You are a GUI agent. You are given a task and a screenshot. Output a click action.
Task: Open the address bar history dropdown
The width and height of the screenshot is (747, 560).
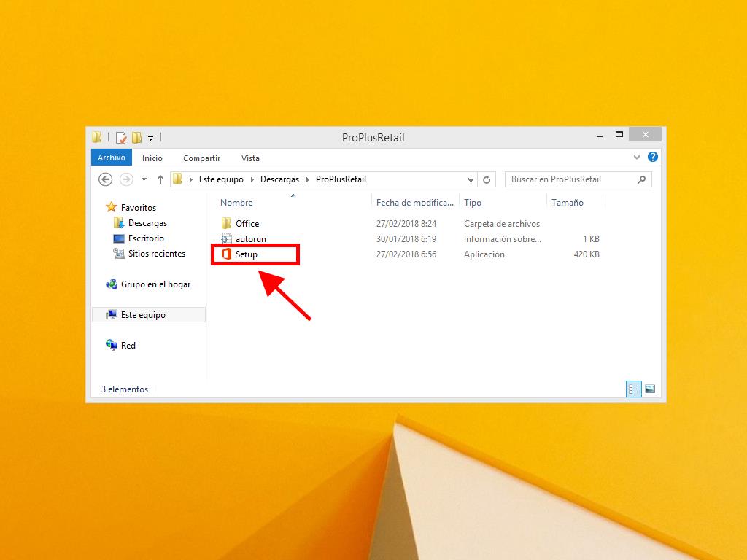click(471, 179)
